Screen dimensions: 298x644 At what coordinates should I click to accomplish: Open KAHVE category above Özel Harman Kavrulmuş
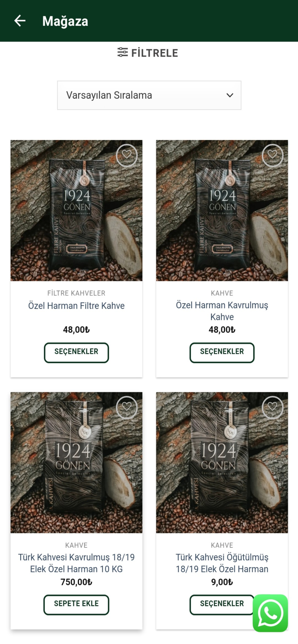(x=222, y=293)
